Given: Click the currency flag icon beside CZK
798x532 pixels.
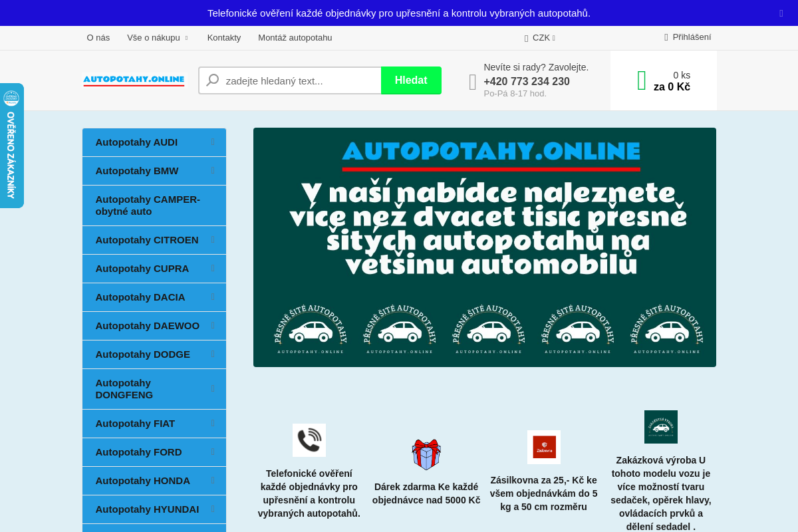Looking at the screenshot, I should tap(527, 38).
